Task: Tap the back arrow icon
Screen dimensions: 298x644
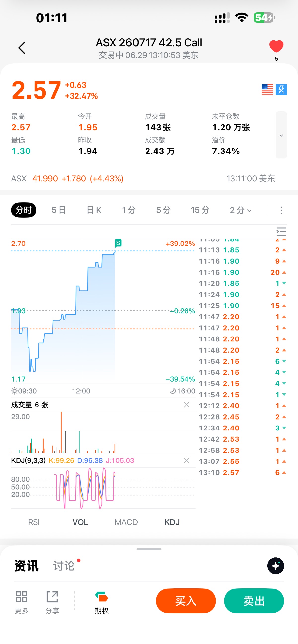Action: (22, 48)
